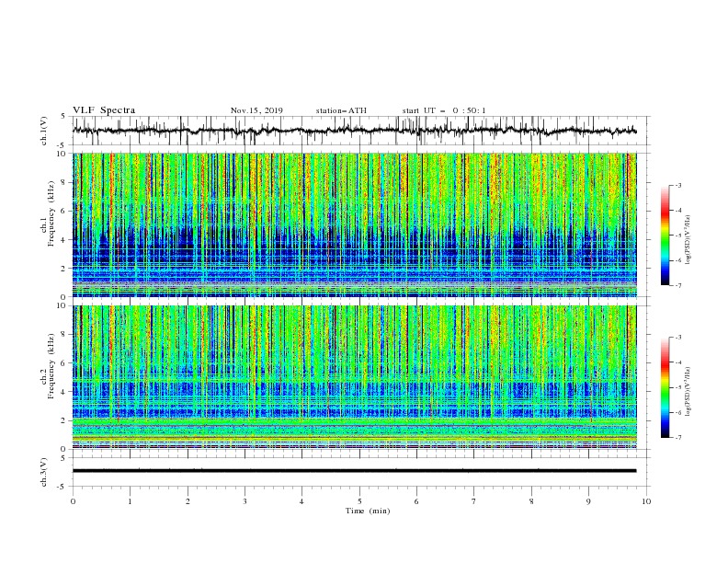Click the 'station=ATH' label
The height and width of the screenshot is (563, 728).
pos(341,110)
